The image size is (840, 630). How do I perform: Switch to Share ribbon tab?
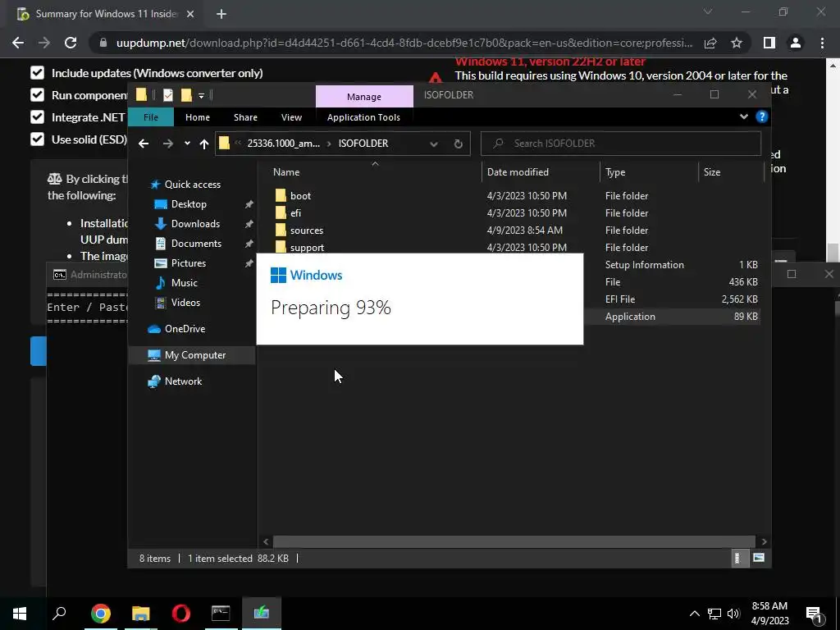pos(245,116)
